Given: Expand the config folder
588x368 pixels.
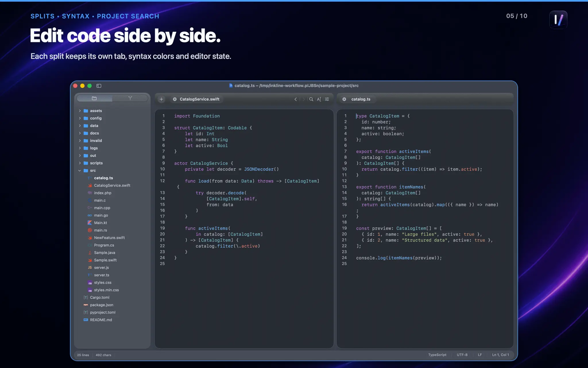Looking at the screenshot, I should [80, 118].
